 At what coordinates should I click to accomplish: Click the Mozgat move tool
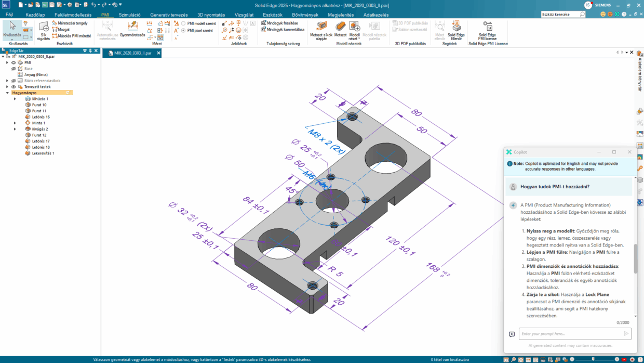coord(61,30)
